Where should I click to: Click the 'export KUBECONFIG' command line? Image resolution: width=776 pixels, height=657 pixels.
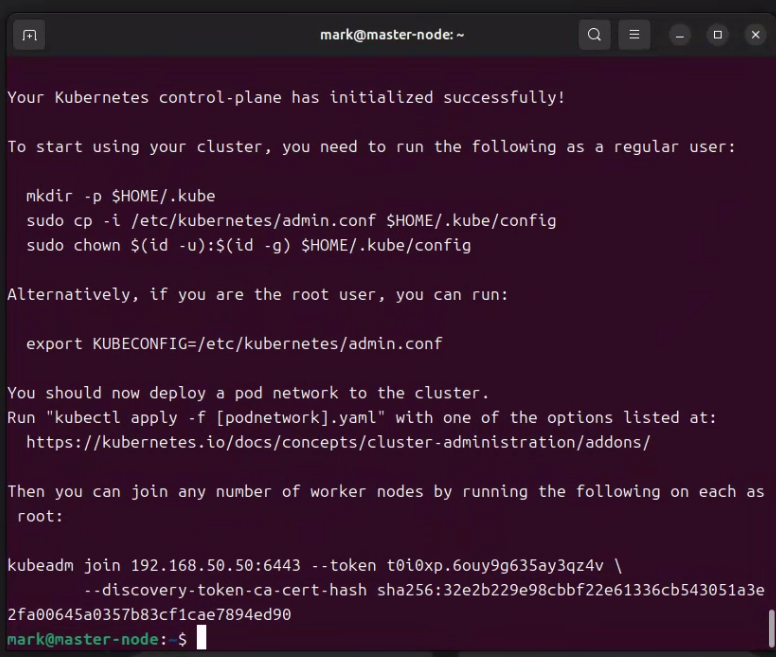pyautogui.click(x=234, y=343)
